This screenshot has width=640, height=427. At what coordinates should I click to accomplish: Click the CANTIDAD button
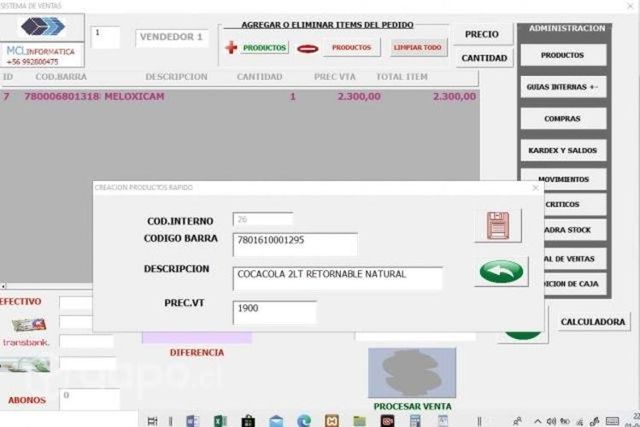pos(484,58)
